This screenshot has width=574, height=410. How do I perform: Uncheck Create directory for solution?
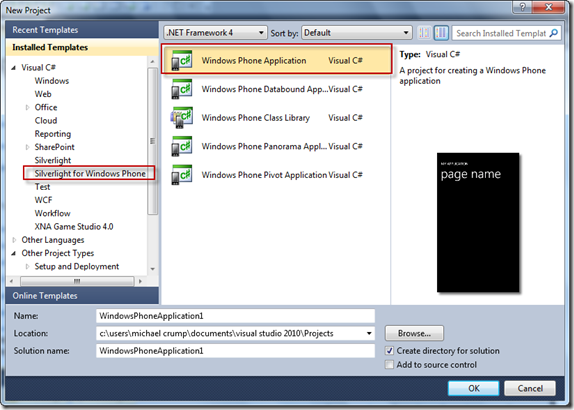[390, 351]
